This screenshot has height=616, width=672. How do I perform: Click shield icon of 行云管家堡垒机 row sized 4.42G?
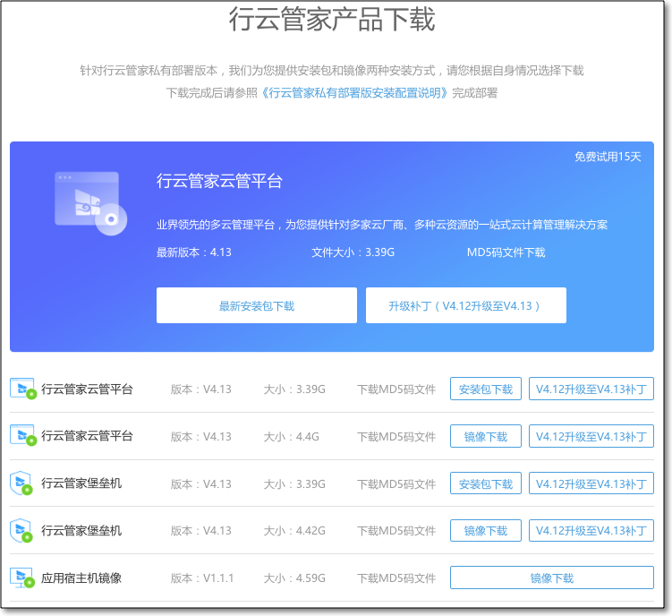21,531
